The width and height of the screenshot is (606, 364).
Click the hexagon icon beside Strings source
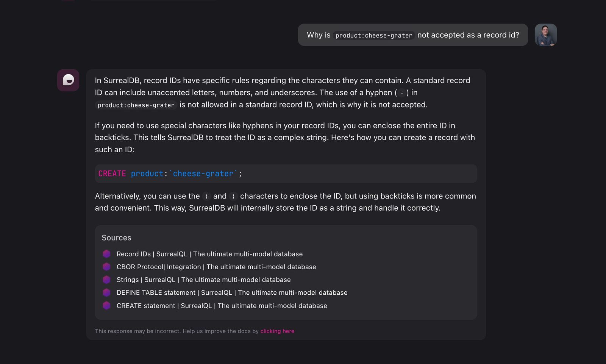(x=106, y=280)
